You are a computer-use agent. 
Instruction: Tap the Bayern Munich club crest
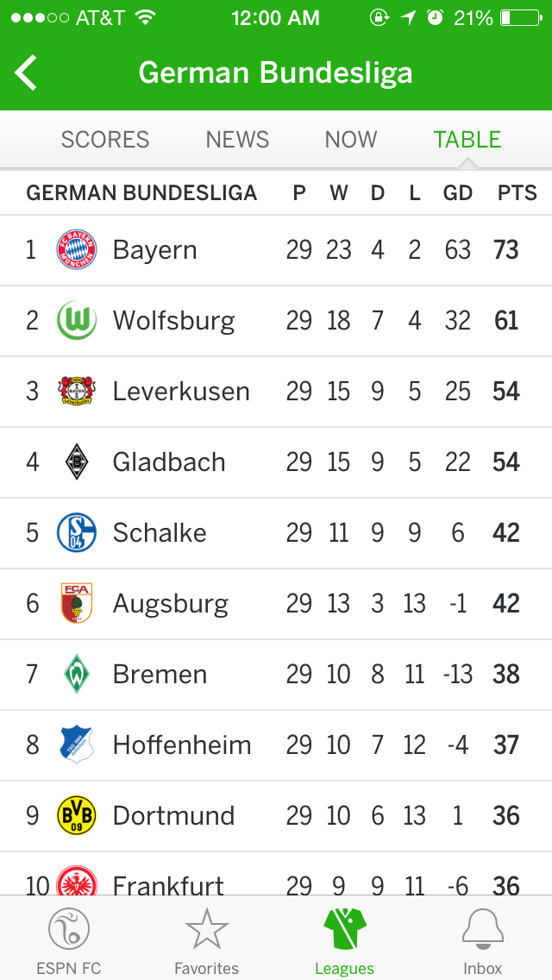pos(76,249)
